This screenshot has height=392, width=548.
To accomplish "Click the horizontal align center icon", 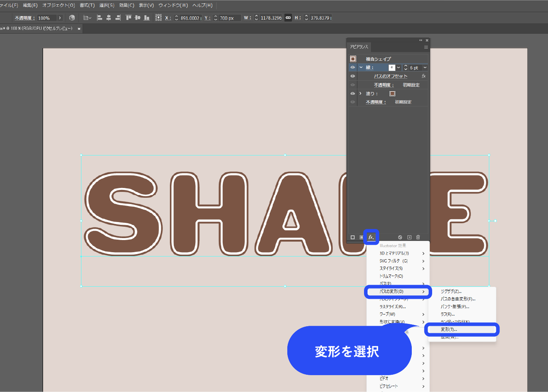I will click(108, 18).
